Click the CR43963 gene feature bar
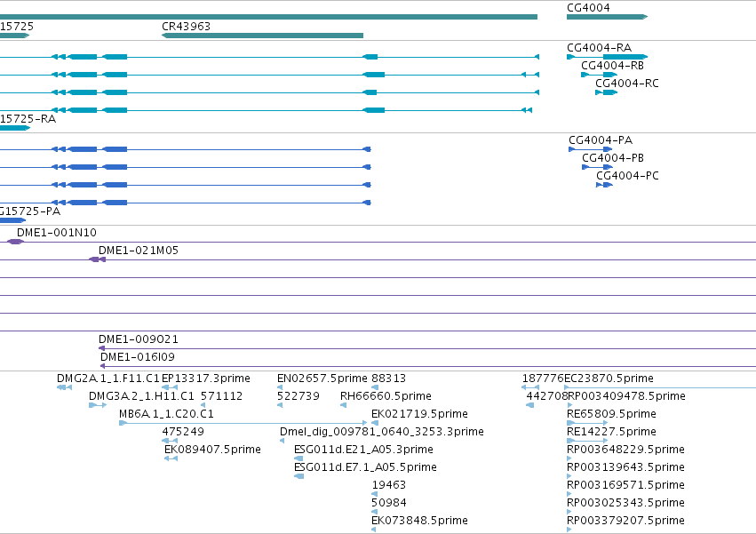The height and width of the screenshot is (534, 756). click(262, 36)
